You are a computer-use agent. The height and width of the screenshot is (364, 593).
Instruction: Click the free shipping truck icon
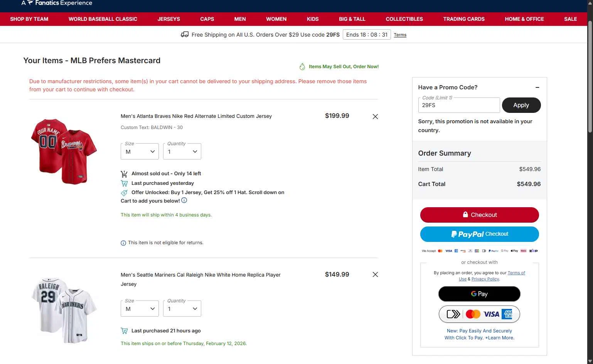click(185, 34)
